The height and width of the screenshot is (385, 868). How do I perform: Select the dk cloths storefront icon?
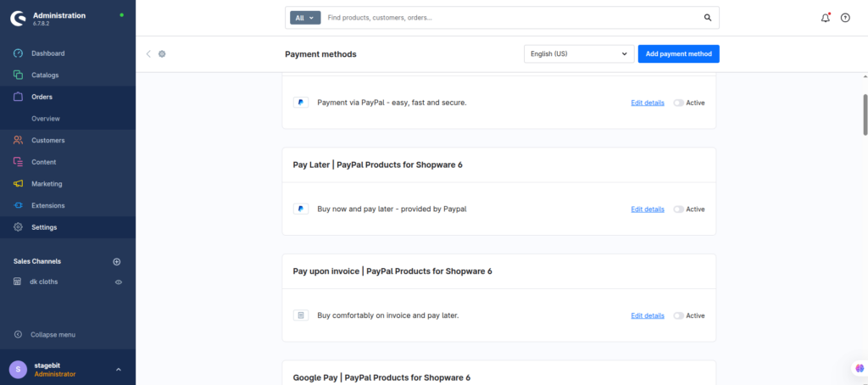[x=18, y=282]
